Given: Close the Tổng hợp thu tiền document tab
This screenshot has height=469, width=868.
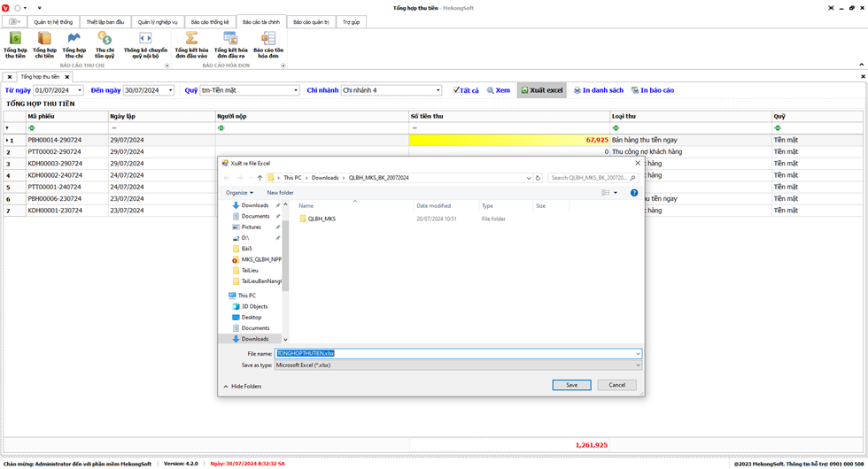Looking at the screenshot, I should coord(67,77).
